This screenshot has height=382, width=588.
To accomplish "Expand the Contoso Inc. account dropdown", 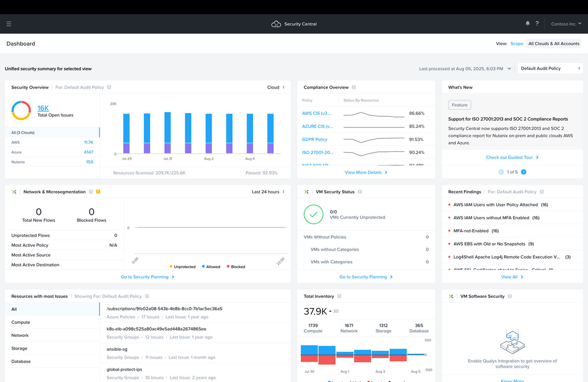I will click(x=565, y=23).
